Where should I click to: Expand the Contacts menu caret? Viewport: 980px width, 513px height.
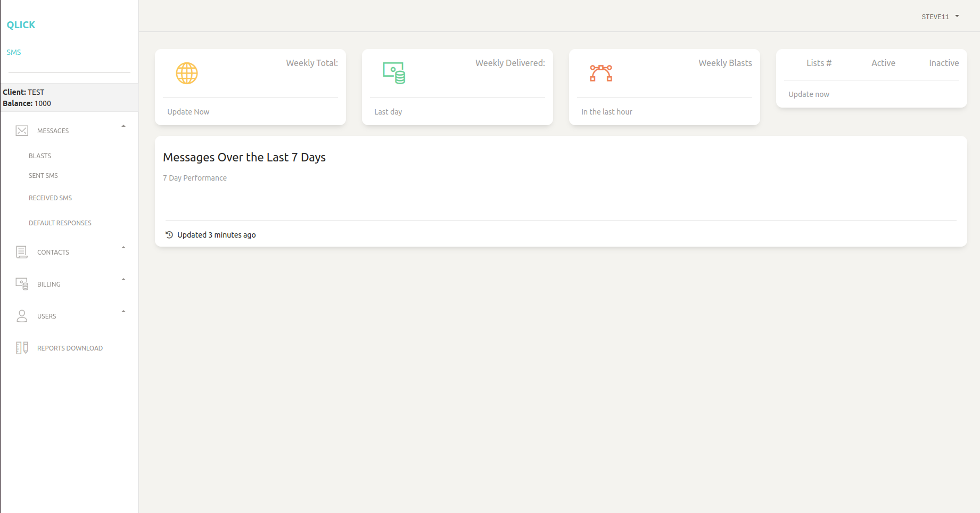(123, 248)
